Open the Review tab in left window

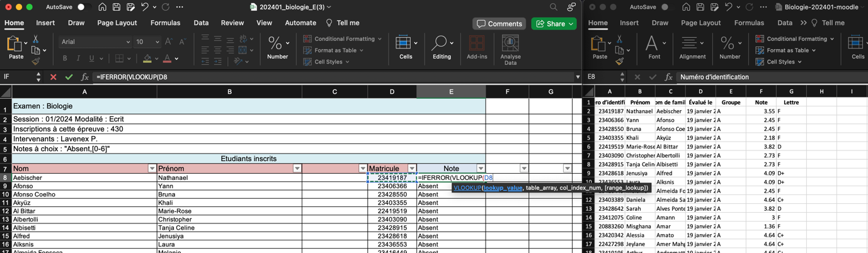232,23
